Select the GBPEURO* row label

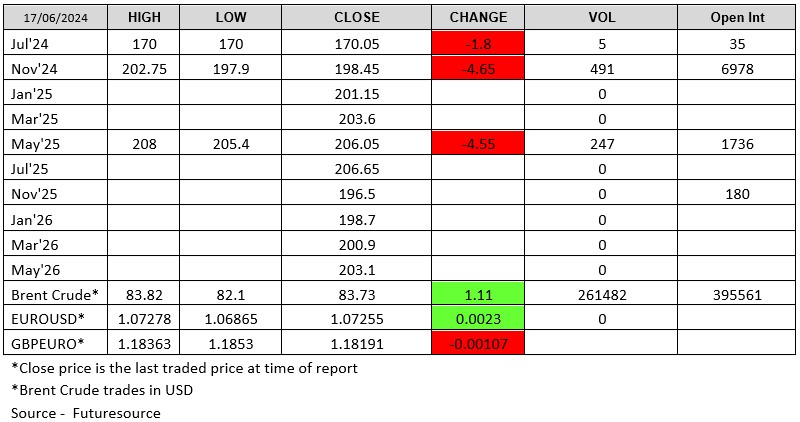tap(46, 345)
